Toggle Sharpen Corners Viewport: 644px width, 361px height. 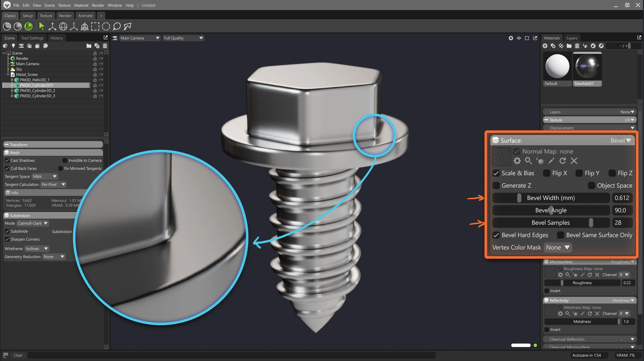[x=7, y=239]
